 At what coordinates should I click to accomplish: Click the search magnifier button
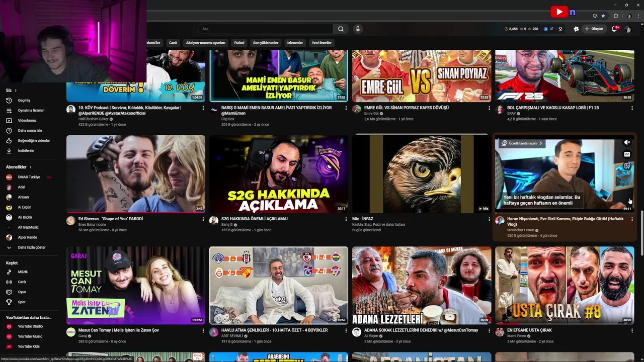coord(341,29)
